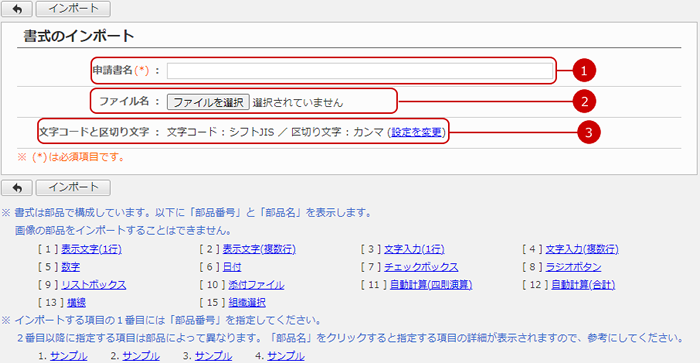Open the 設定を変更 link
Screen dimensions: 700x363
pyautogui.click(x=417, y=132)
